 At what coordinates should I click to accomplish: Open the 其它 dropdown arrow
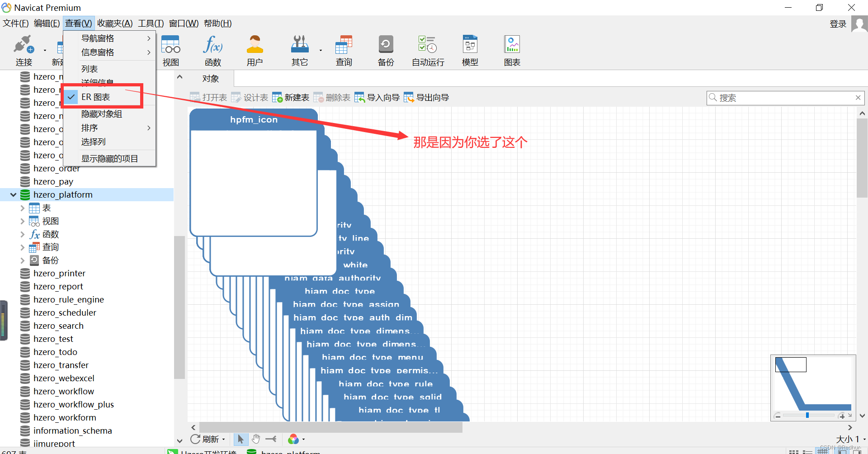click(321, 51)
